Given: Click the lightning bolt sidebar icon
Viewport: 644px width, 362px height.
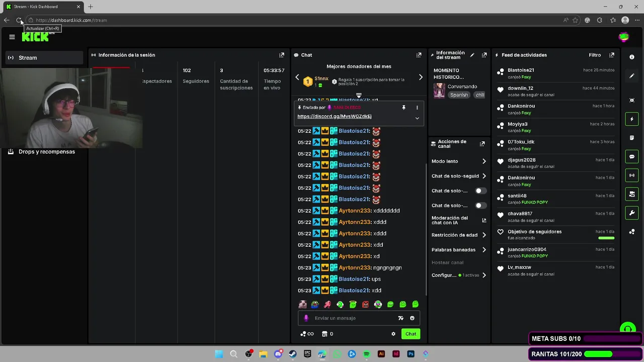Looking at the screenshot, I should (x=632, y=119).
